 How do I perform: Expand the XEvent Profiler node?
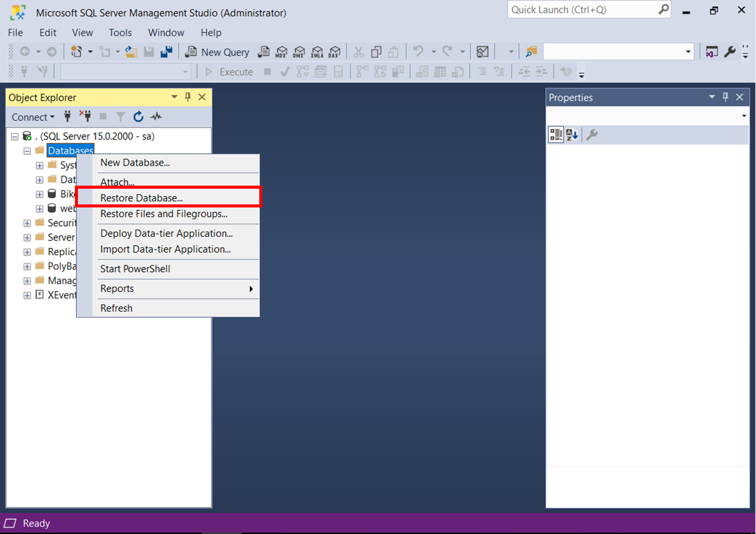coord(27,295)
